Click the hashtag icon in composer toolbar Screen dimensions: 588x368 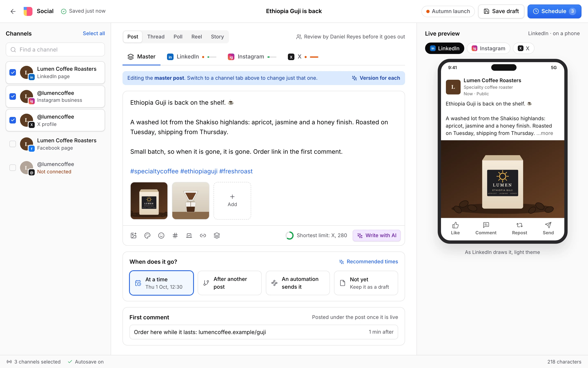coord(175,235)
